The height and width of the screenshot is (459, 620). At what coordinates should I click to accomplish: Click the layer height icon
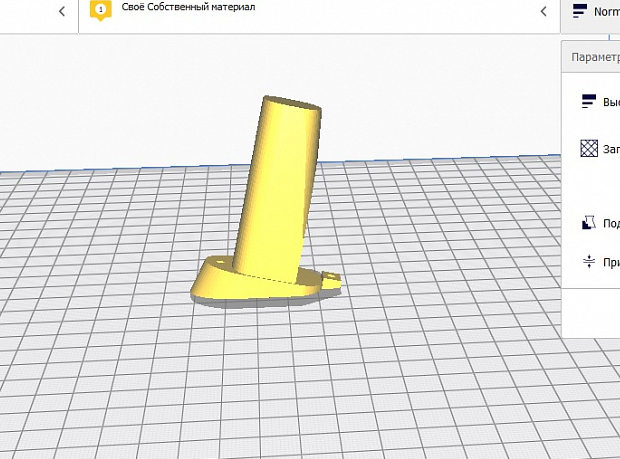[x=589, y=101]
